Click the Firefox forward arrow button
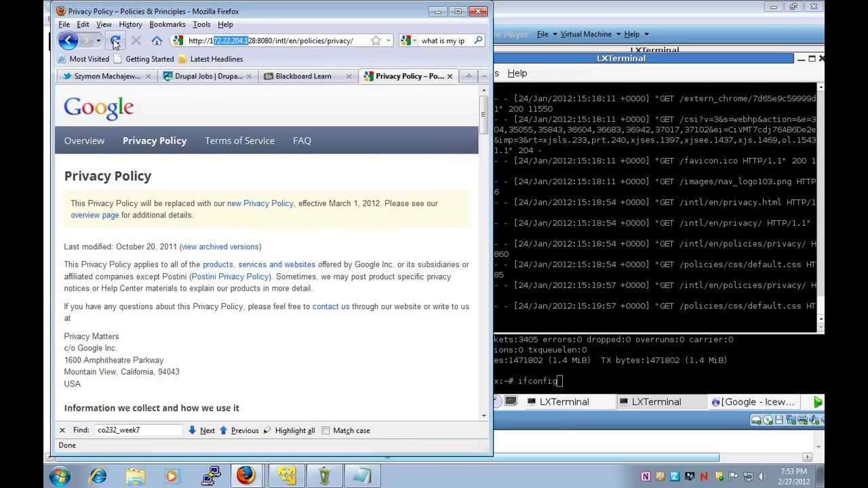Viewport: 868px width, 488px height. [x=87, y=41]
